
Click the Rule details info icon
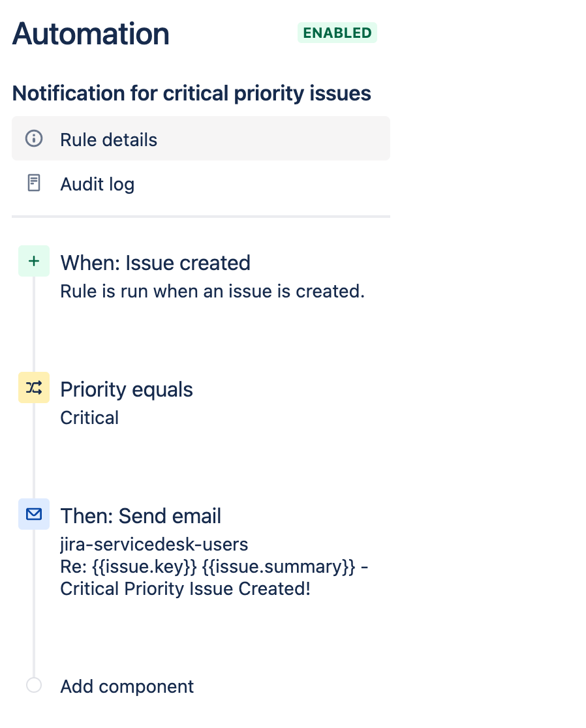[34, 138]
